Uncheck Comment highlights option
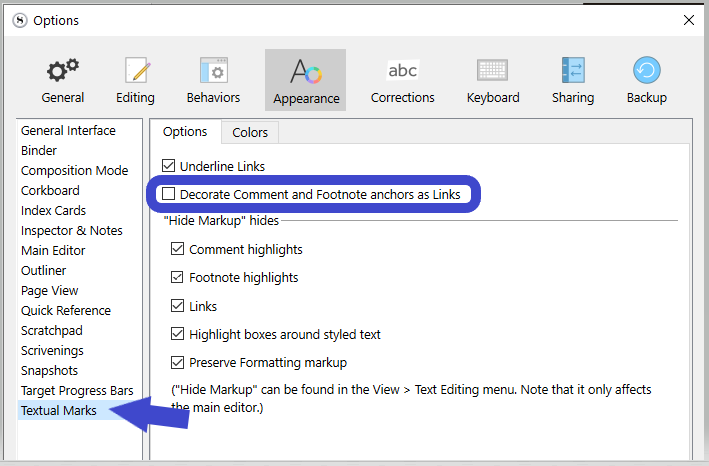The width and height of the screenshot is (709, 466). (178, 249)
